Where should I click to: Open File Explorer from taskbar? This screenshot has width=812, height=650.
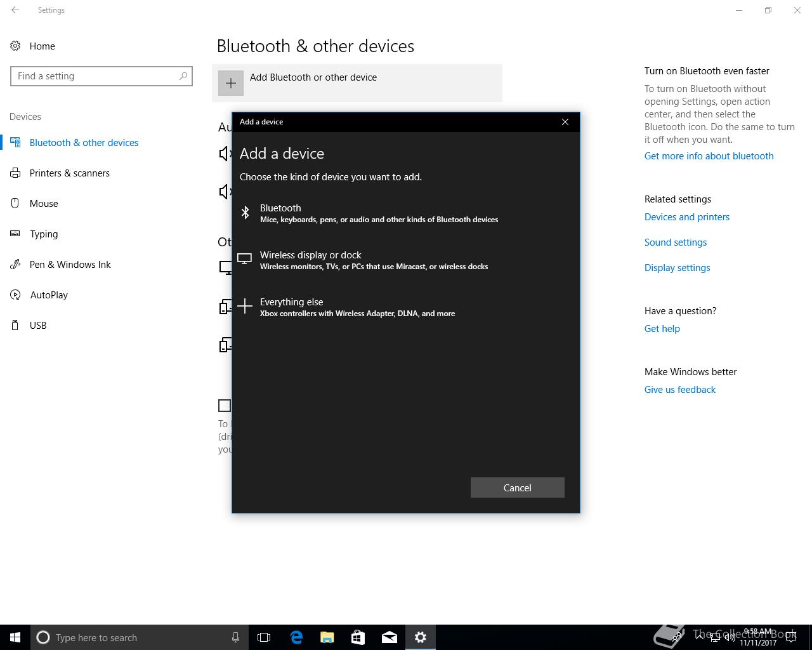pos(327,637)
